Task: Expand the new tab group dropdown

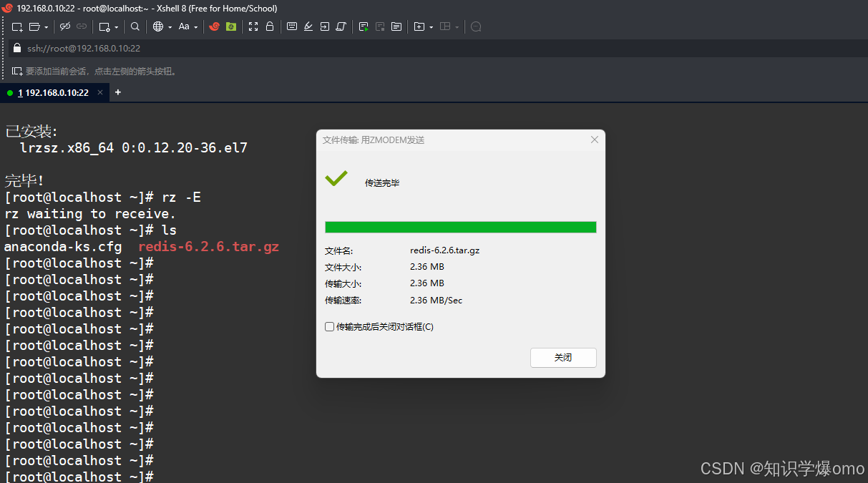Action: (x=431, y=27)
